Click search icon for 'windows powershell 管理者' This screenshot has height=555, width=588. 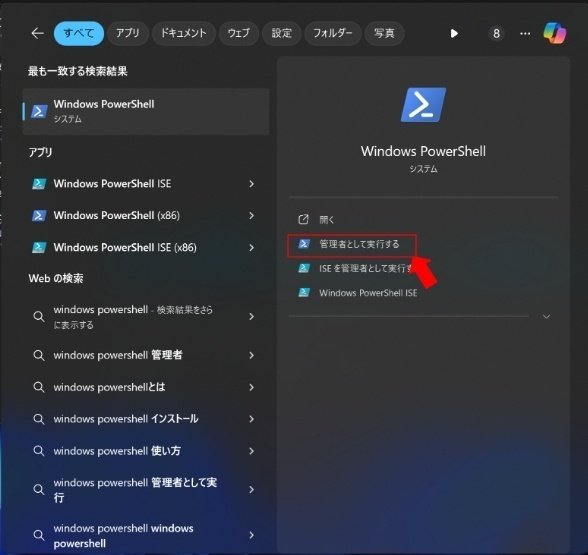click(x=39, y=355)
